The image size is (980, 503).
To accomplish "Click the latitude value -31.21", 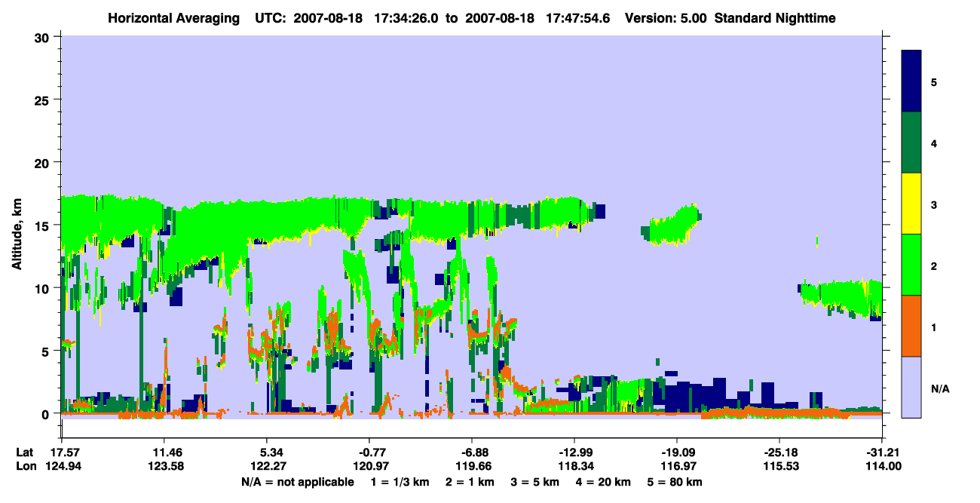I will [x=882, y=452].
